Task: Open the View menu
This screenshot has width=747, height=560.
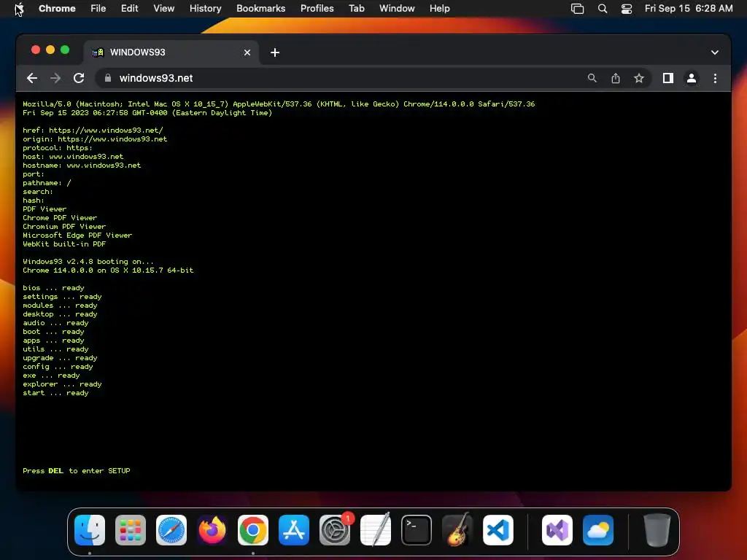Action: coord(164,9)
